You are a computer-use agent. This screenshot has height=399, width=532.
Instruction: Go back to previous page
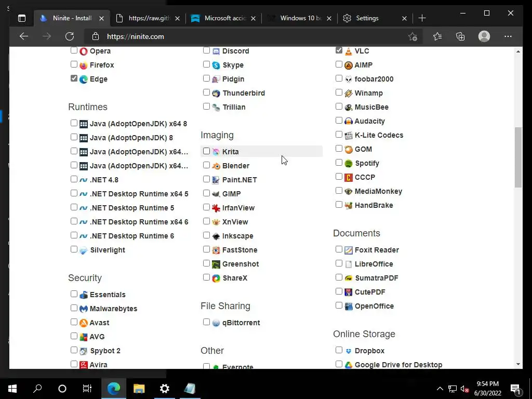(x=24, y=36)
